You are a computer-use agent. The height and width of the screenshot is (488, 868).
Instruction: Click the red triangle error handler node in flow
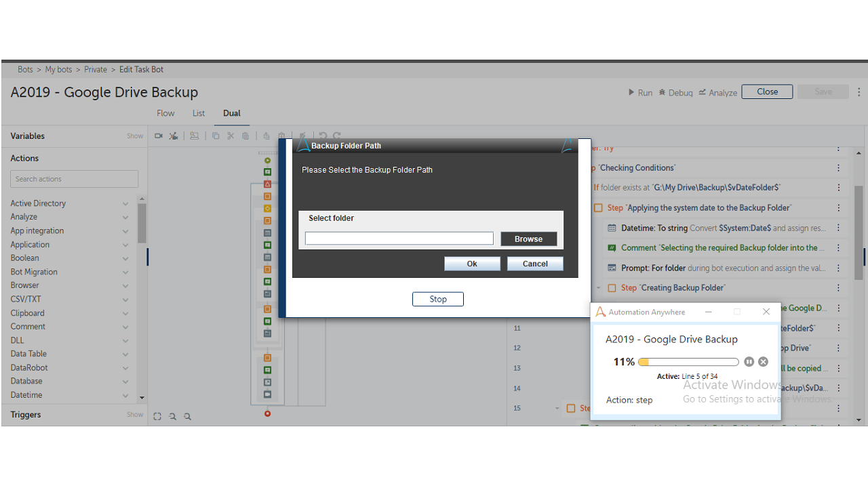point(267,184)
